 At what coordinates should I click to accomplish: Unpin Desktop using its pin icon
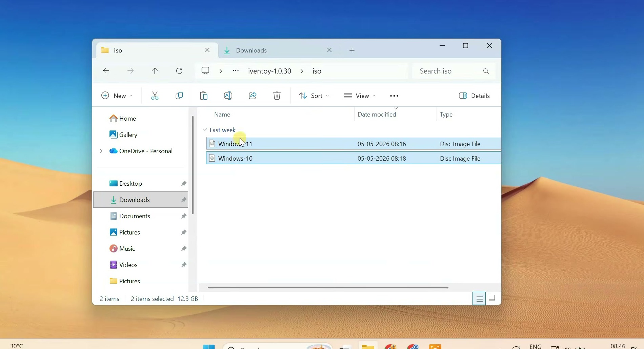(x=184, y=184)
